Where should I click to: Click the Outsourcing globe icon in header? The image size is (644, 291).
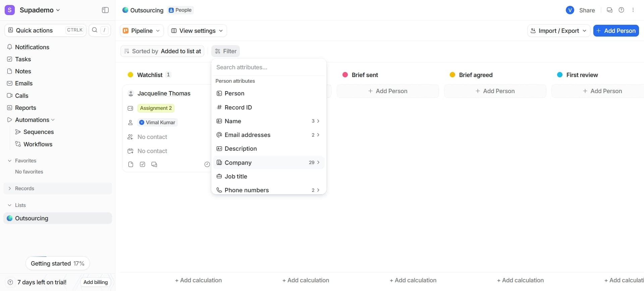click(125, 10)
